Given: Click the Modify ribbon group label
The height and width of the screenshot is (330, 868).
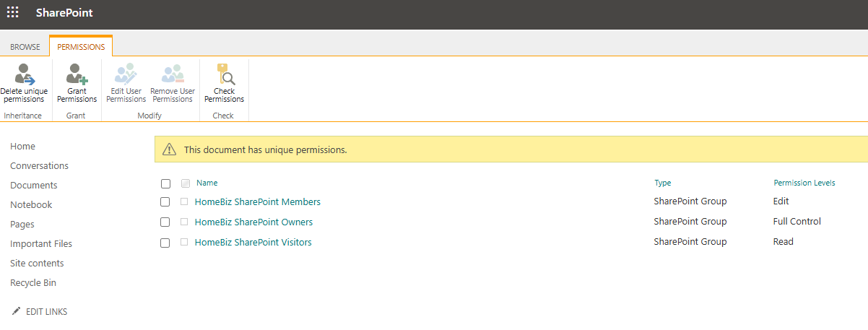Looking at the screenshot, I should pyautogui.click(x=149, y=116).
